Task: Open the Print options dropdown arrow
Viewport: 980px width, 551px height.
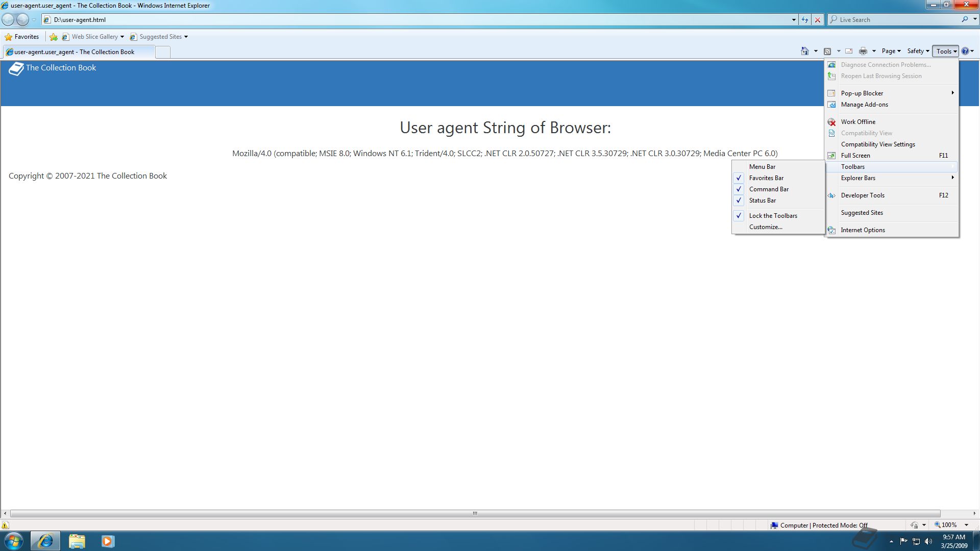Action: point(874,51)
